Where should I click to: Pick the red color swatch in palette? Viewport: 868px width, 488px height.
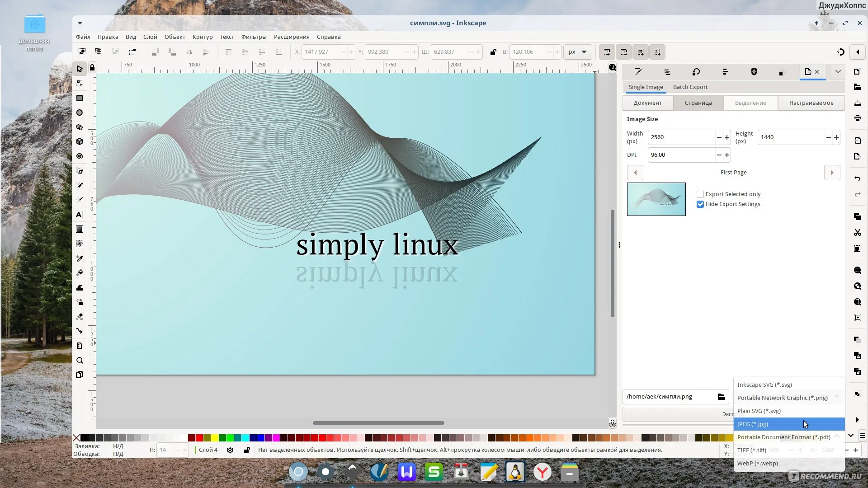[199, 437]
